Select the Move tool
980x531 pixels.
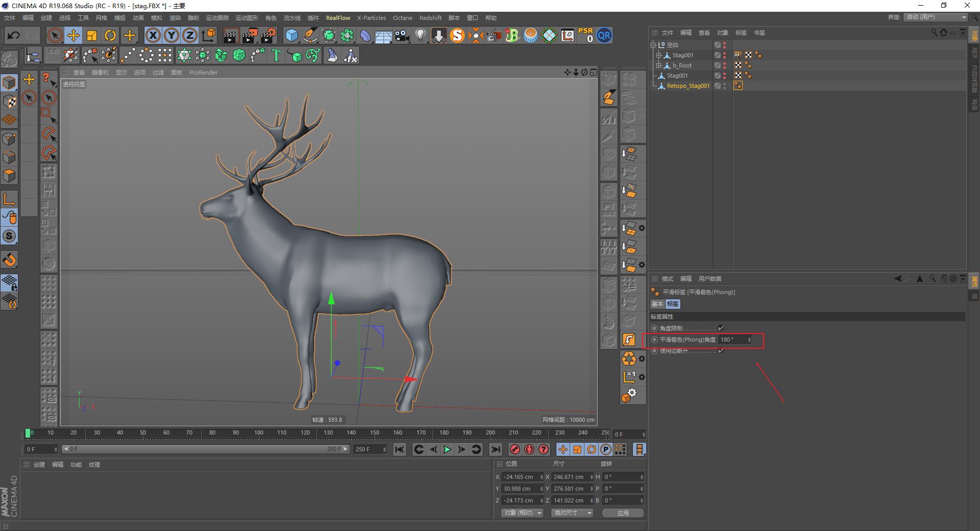[x=73, y=35]
